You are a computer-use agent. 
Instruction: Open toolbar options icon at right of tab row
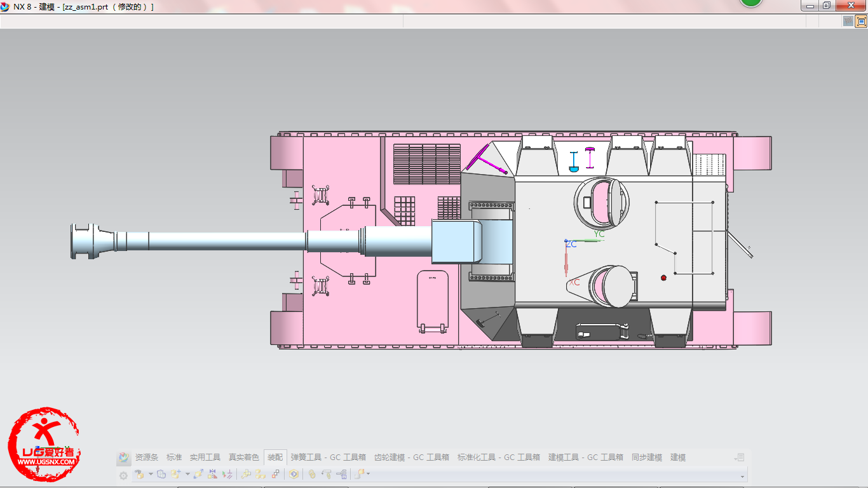739,457
